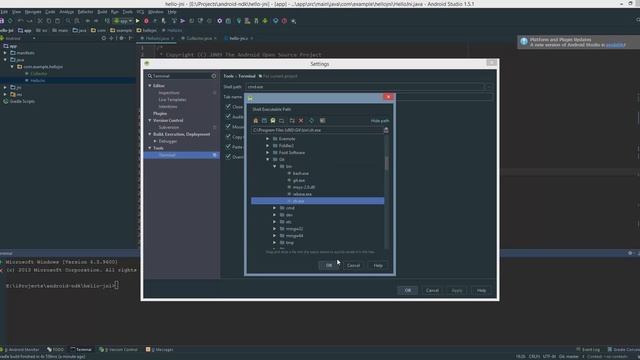Viewport: 640px width, 360px height.
Task: Click the Debug app bug icon
Action: point(146,21)
